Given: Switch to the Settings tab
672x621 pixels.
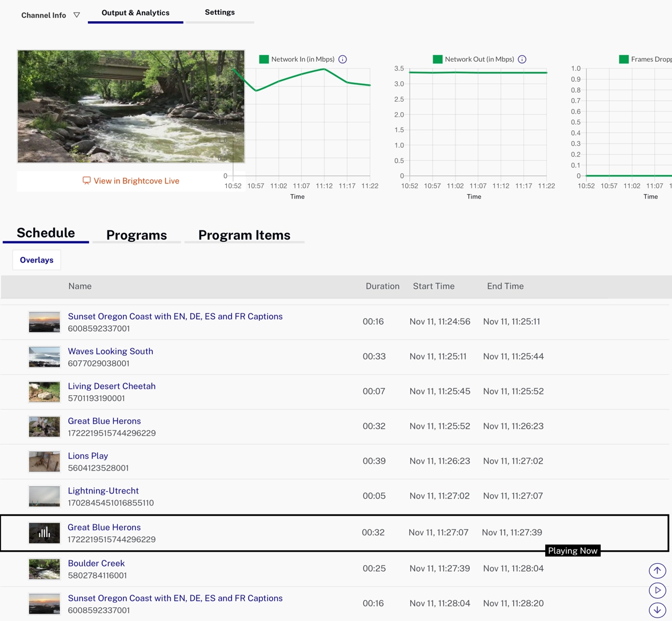Looking at the screenshot, I should (219, 13).
